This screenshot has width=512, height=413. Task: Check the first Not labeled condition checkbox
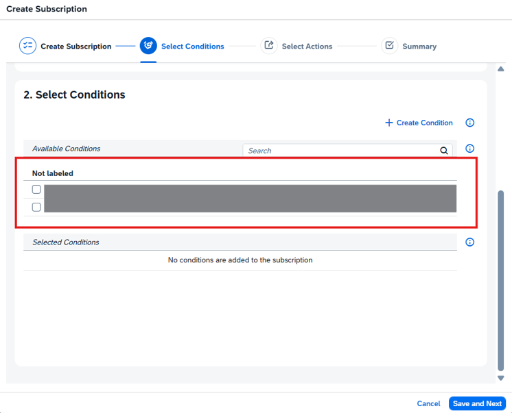pyautogui.click(x=36, y=190)
